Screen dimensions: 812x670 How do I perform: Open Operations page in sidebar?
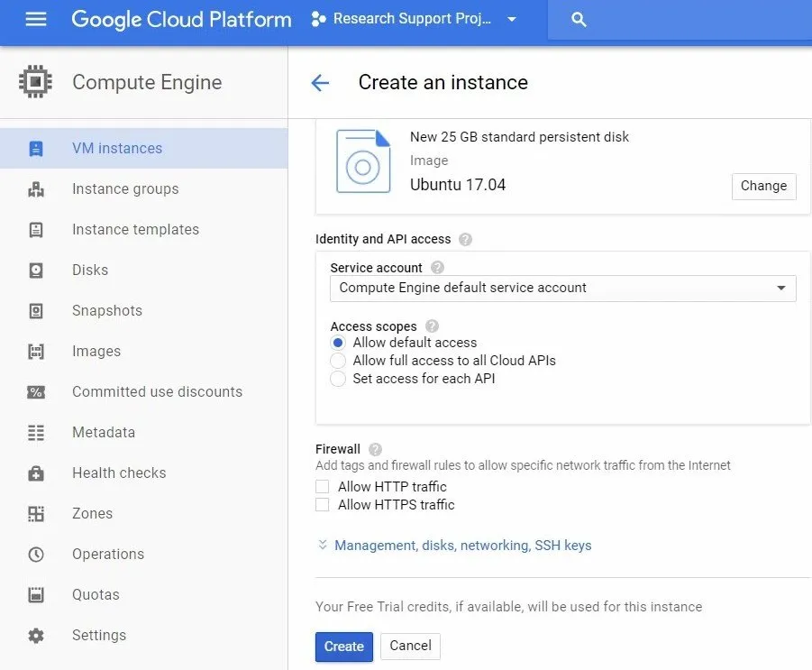(143, 555)
